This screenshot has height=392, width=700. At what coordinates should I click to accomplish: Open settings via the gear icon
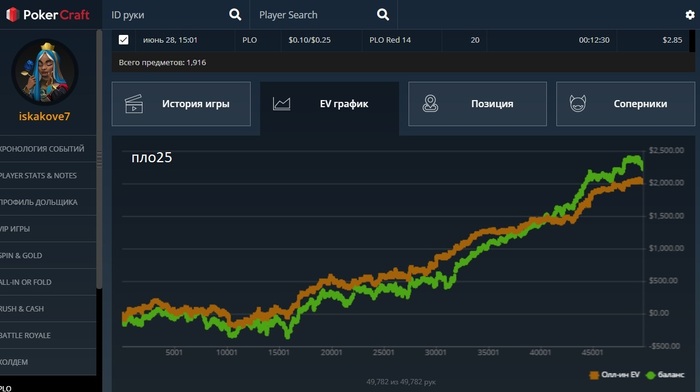pyautogui.click(x=690, y=15)
